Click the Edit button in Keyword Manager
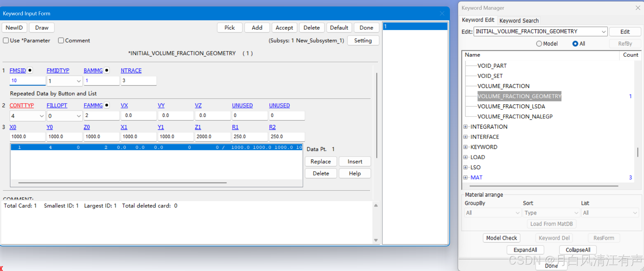Screen dimensions: 644x271 pyautogui.click(x=625, y=32)
